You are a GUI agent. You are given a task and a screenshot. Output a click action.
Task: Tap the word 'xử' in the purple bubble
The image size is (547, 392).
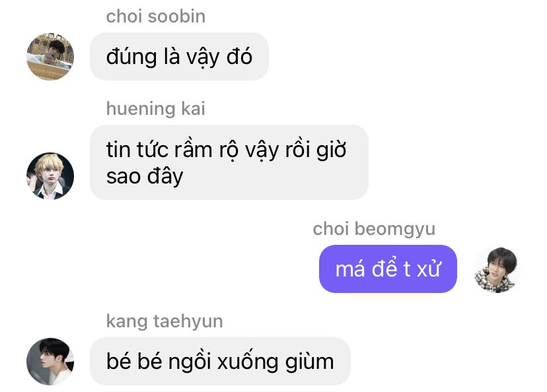coord(429,269)
